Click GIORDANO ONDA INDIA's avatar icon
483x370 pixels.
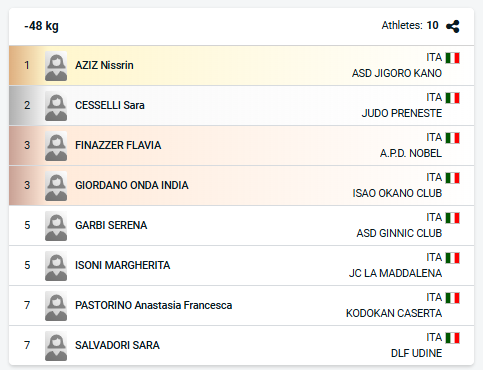(56, 186)
